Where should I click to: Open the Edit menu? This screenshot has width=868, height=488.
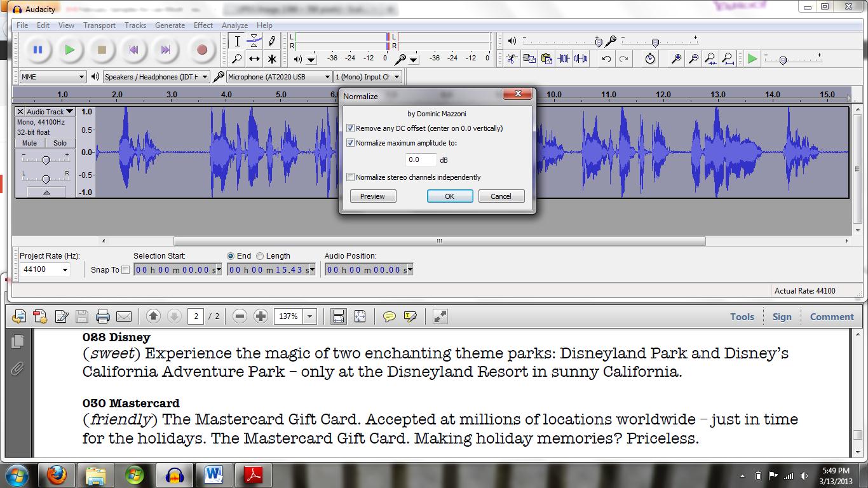(43, 25)
